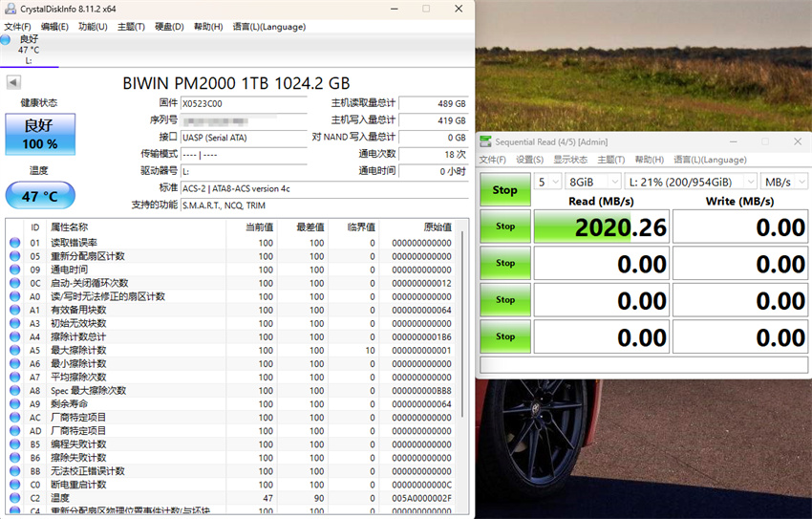The height and width of the screenshot is (519, 812).
Task: Open the 帮助(H) menu in CrystalDiskInfo
Action: point(208,27)
